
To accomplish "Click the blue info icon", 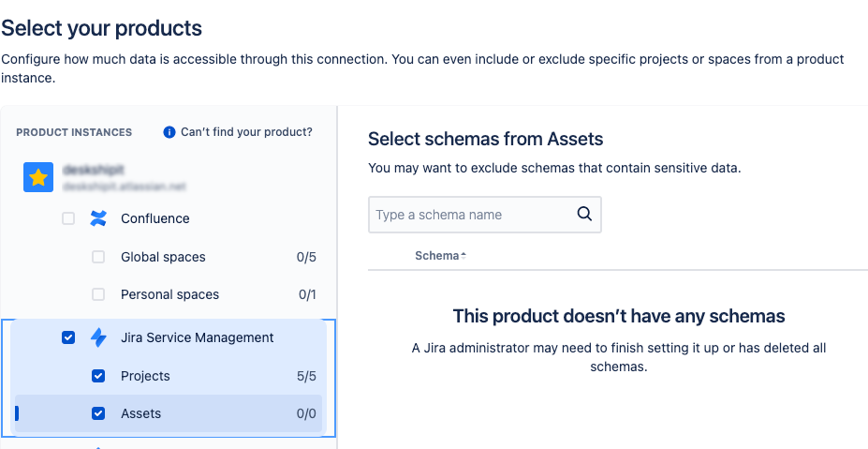I will pos(169,132).
